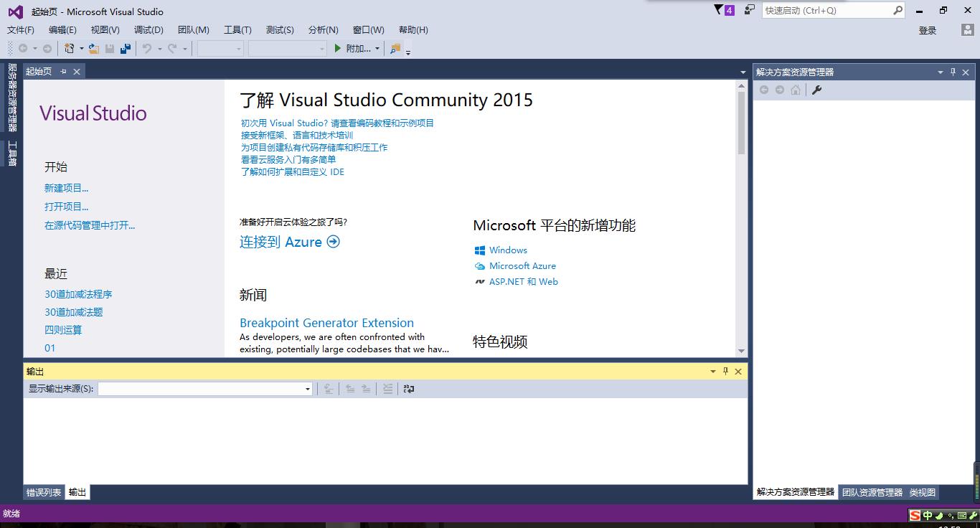Click the Sogou input method tray icon
Image resolution: width=980 pixels, height=528 pixels.
coord(915,515)
